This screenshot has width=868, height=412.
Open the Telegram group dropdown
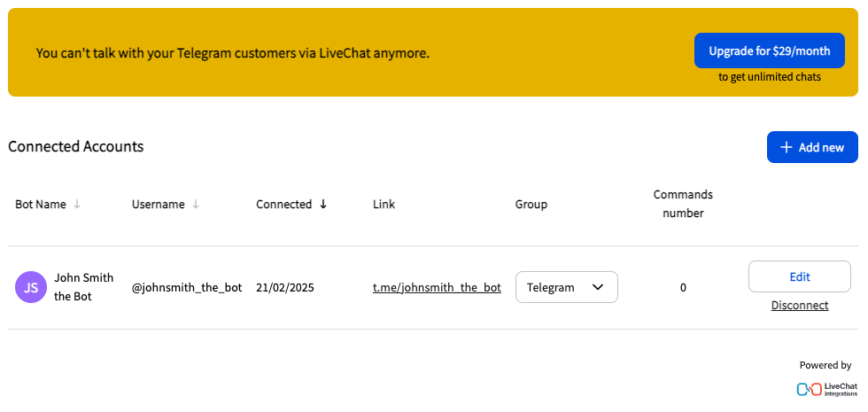point(566,287)
